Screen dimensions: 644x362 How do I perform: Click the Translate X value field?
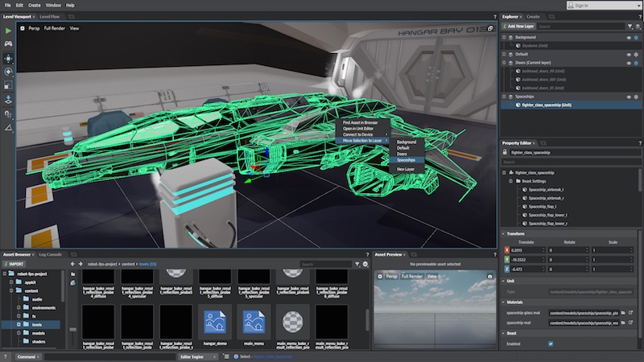point(527,250)
